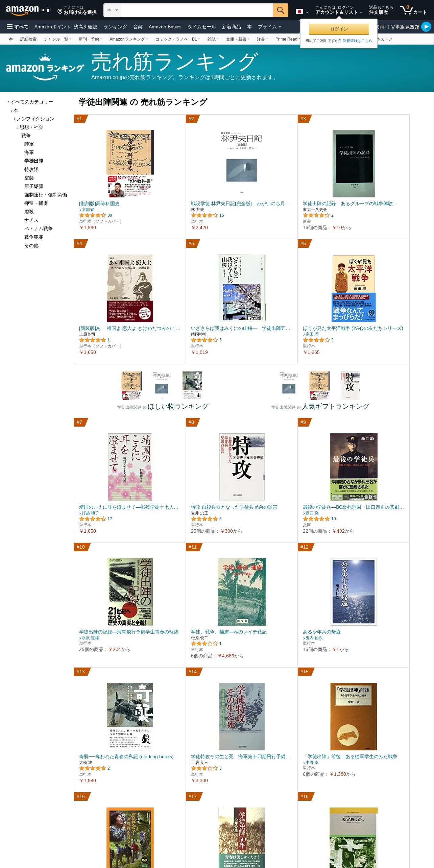Click the #8 特攻 book cover
Image resolution: width=434 pixels, height=868 pixels.
(242, 467)
